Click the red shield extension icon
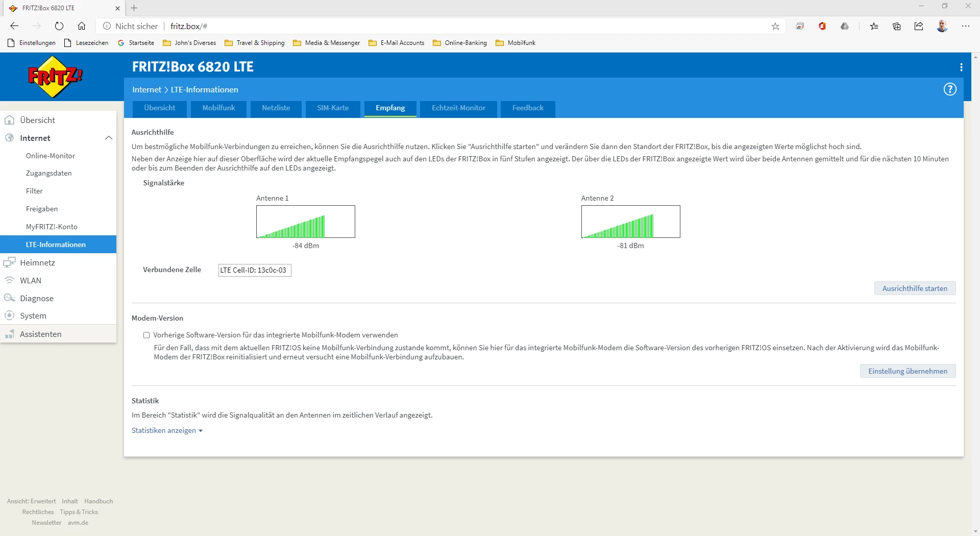Viewport: 980px width, 536px height. point(822,26)
